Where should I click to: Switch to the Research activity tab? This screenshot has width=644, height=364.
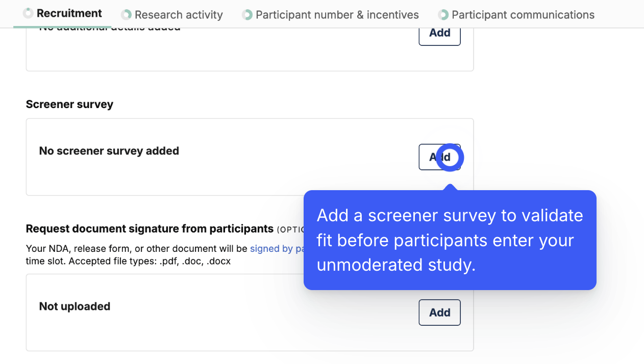click(179, 15)
